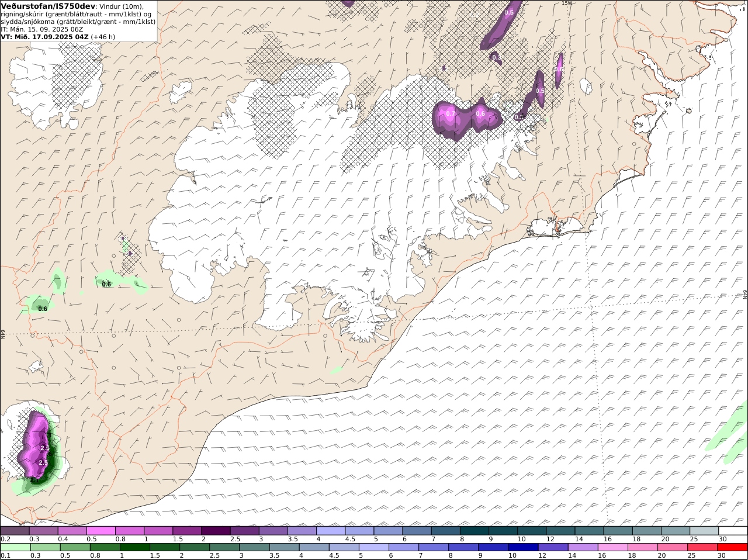This screenshot has width=748, height=560.
Task: Select upper snow legend swatch 0.5–0.8 (pink)
Action: [x=101, y=531]
